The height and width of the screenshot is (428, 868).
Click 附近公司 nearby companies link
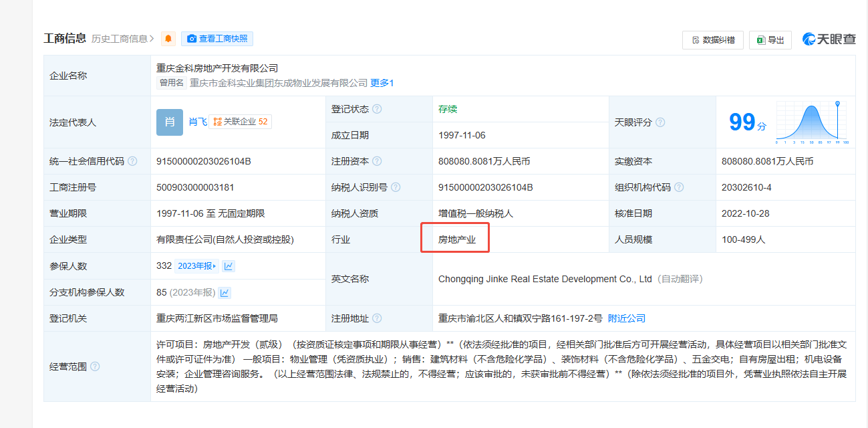coord(627,318)
